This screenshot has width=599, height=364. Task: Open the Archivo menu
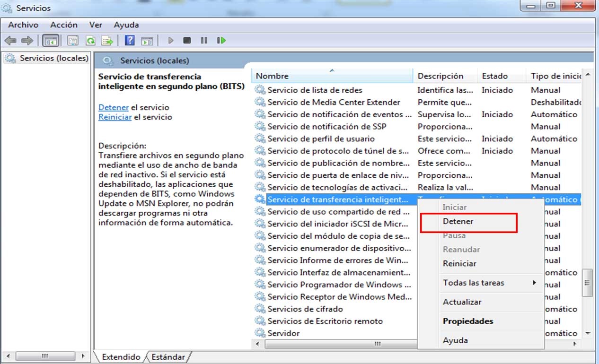(x=22, y=25)
